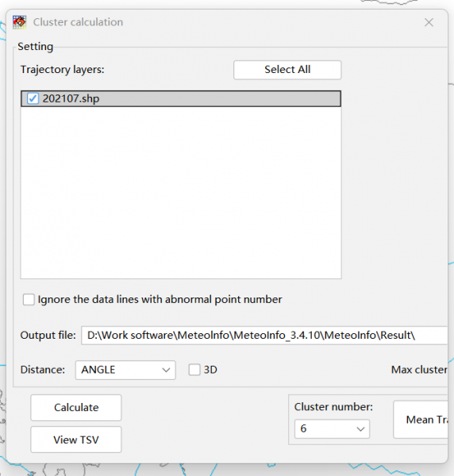
Task: Enable Ignore data lines with abnormal point number
Action: [x=29, y=300]
